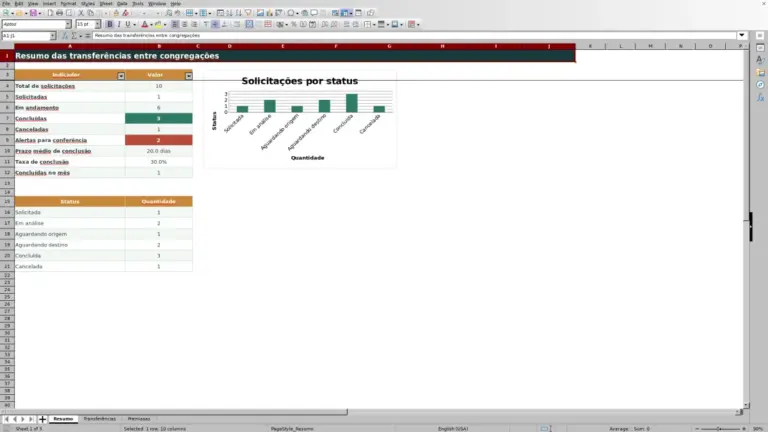
Task: Click the Sum sigma button
Action: click(74, 36)
